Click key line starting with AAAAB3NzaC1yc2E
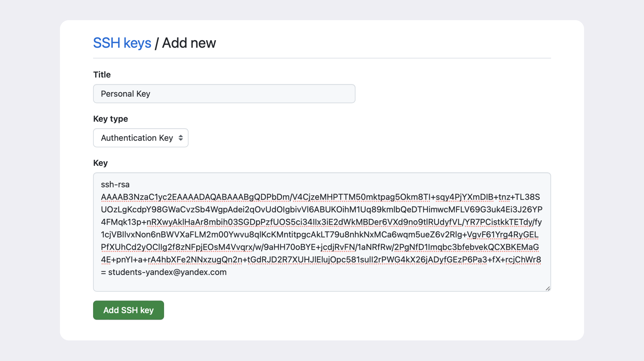Screen dimensions: 644x361 (x=320, y=197)
